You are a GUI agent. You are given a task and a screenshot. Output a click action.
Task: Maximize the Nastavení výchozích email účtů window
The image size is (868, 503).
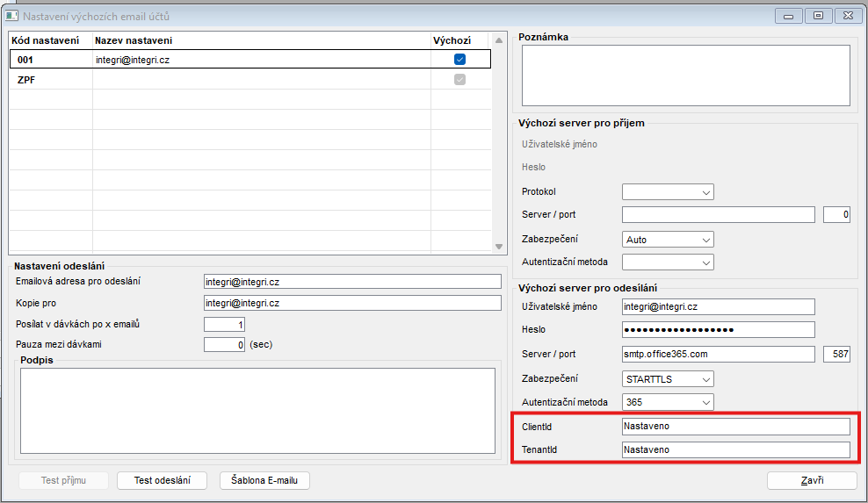point(818,16)
